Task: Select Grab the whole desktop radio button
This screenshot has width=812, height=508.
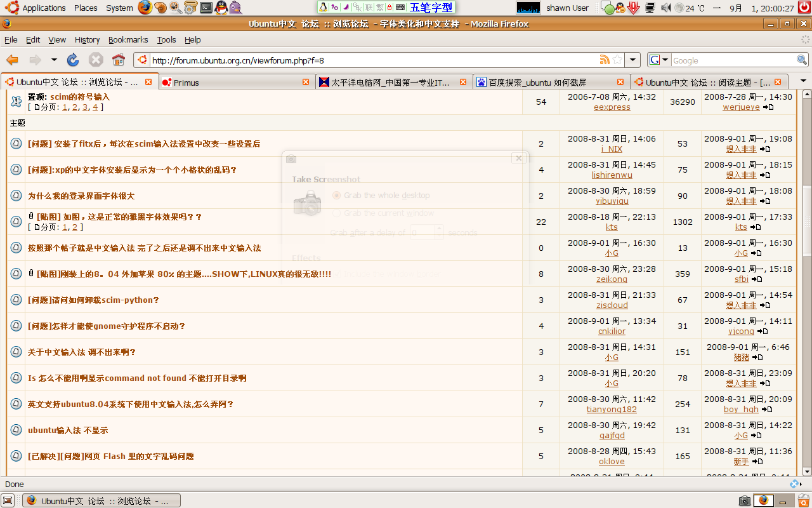Action: (337, 195)
